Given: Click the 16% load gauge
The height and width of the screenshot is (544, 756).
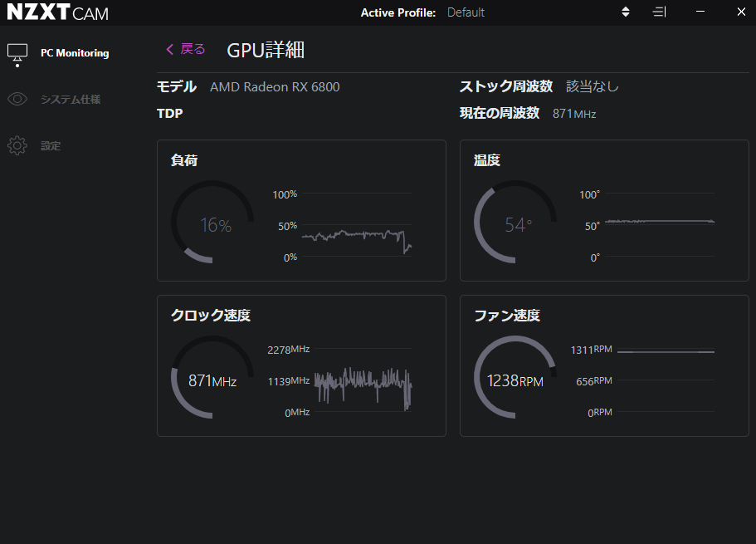Looking at the screenshot, I should [212, 222].
